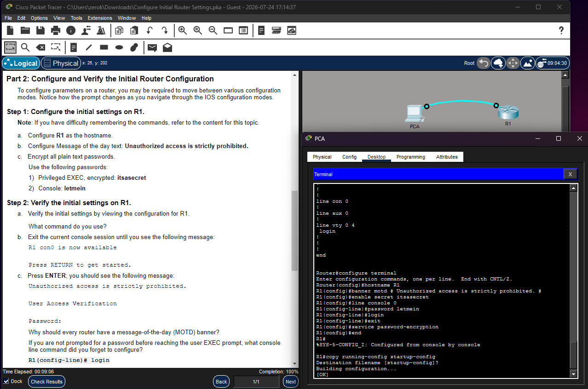
Task: Zoom out with the minus magnifier icon
Action: [x=213, y=30]
